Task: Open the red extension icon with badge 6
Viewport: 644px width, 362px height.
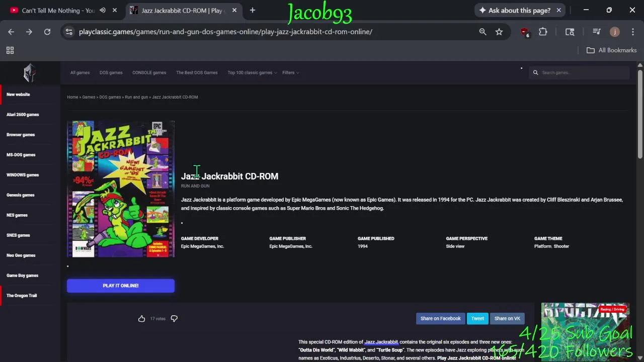Action: pos(525,32)
